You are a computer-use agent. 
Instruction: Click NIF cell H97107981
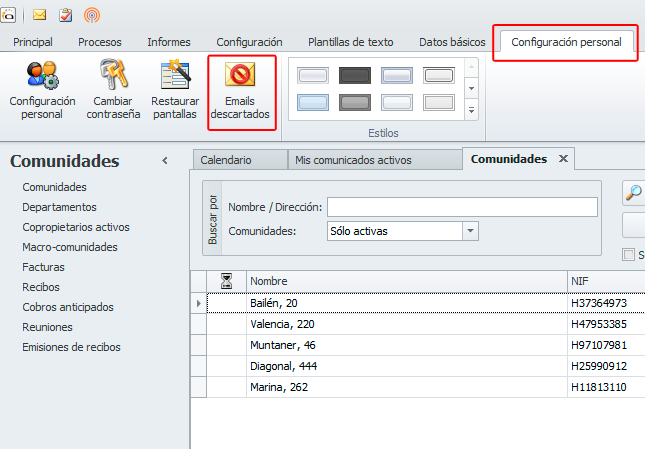pos(606,345)
